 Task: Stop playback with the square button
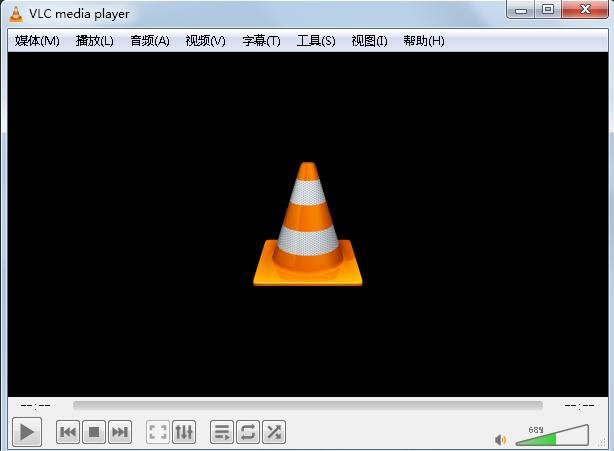click(x=94, y=432)
